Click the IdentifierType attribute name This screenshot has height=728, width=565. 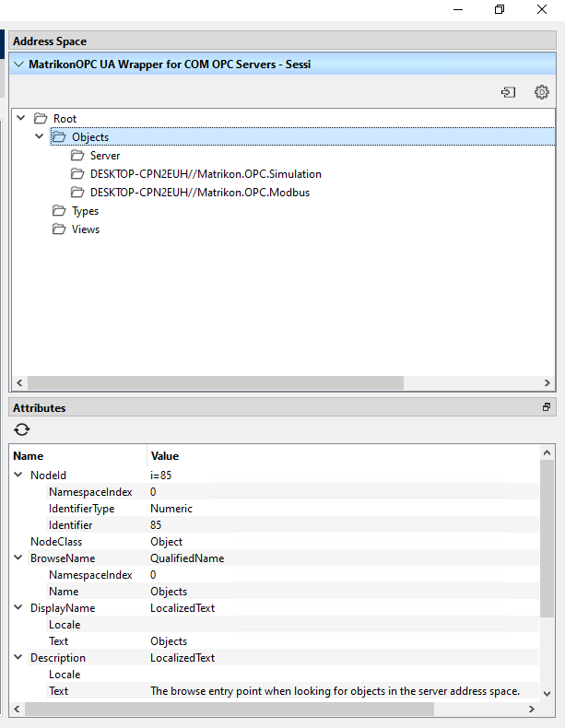pos(81,509)
